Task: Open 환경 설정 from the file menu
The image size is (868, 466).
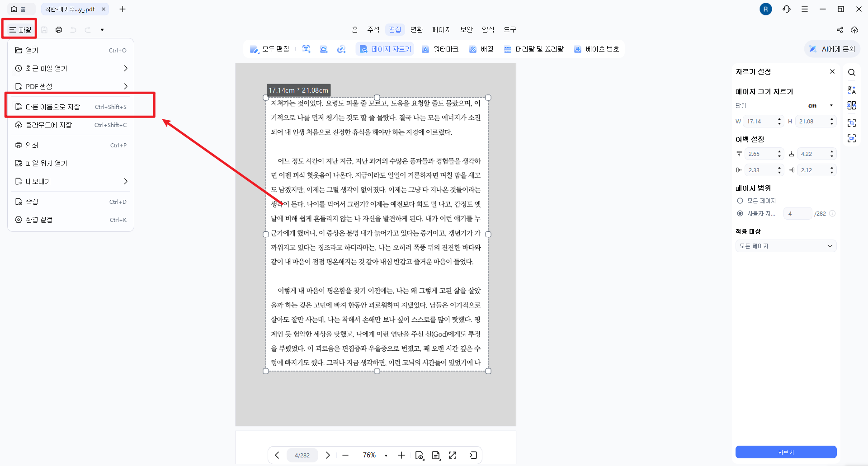Action: coord(71,220)
